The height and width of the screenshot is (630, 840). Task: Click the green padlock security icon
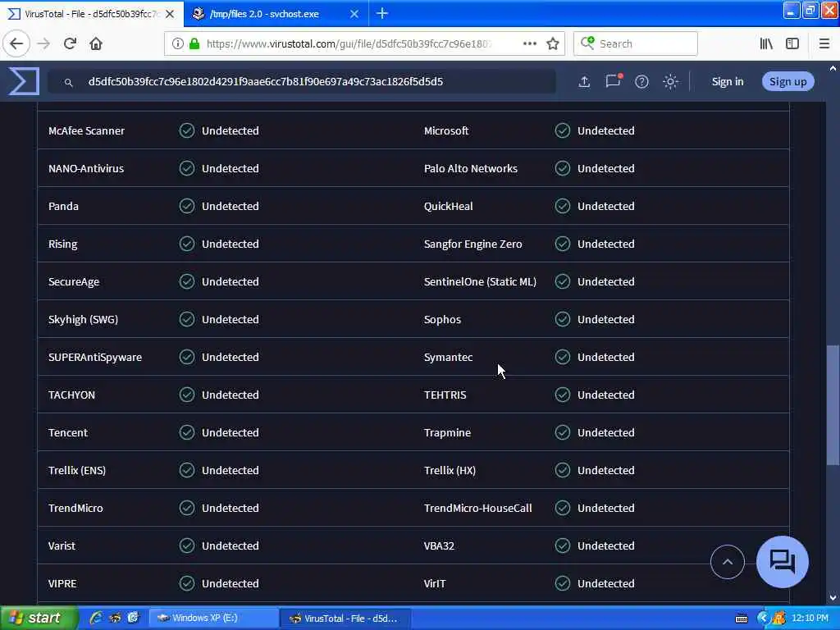(x=194, y=44)
